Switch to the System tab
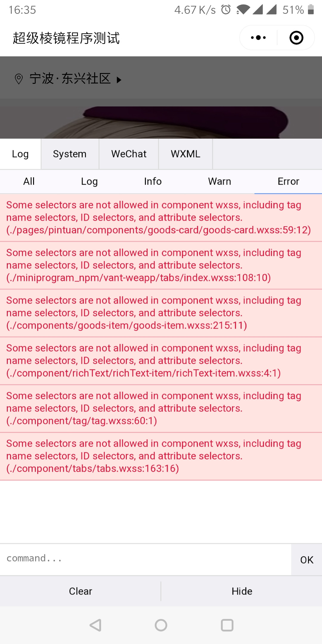The width and height of the screenshot is (322, 644). point(70,154)
